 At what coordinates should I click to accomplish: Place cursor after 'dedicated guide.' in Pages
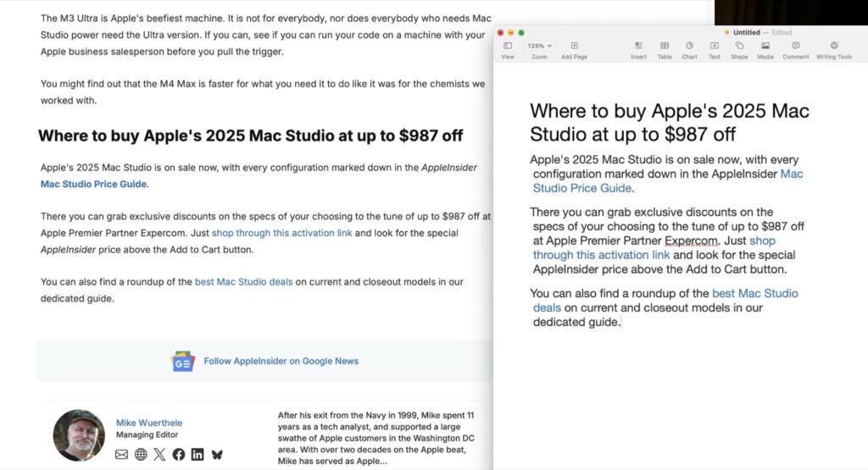tap(620, 323)
